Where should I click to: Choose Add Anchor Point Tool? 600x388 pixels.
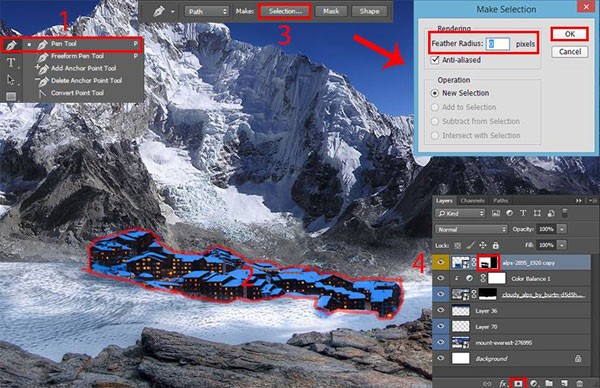[x=83, y=68]
